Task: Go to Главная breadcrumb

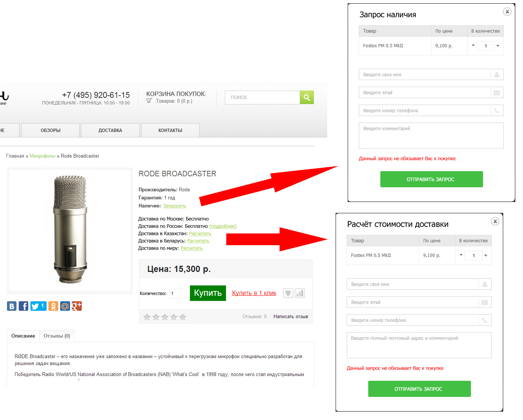Action: coord(15,156)
